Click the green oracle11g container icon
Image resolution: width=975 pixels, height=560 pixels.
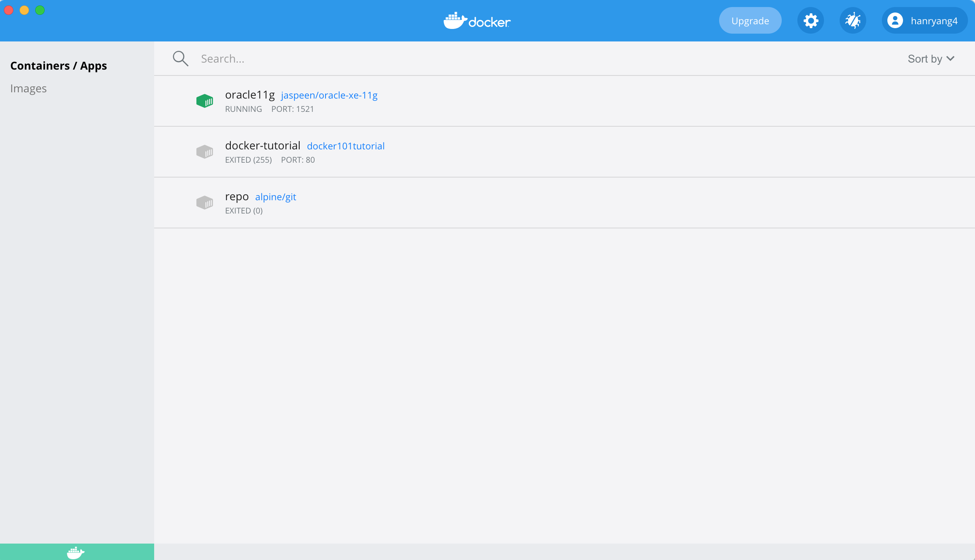(205, 101)
